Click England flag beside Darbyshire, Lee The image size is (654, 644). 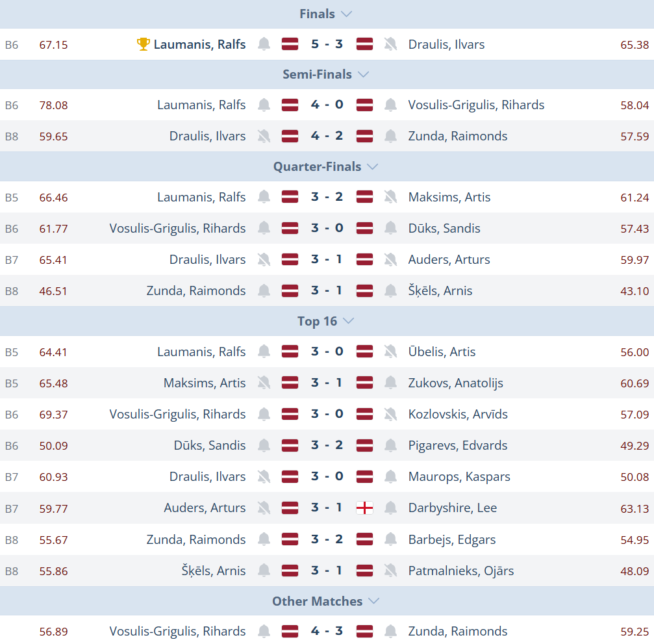coord(364,508)
